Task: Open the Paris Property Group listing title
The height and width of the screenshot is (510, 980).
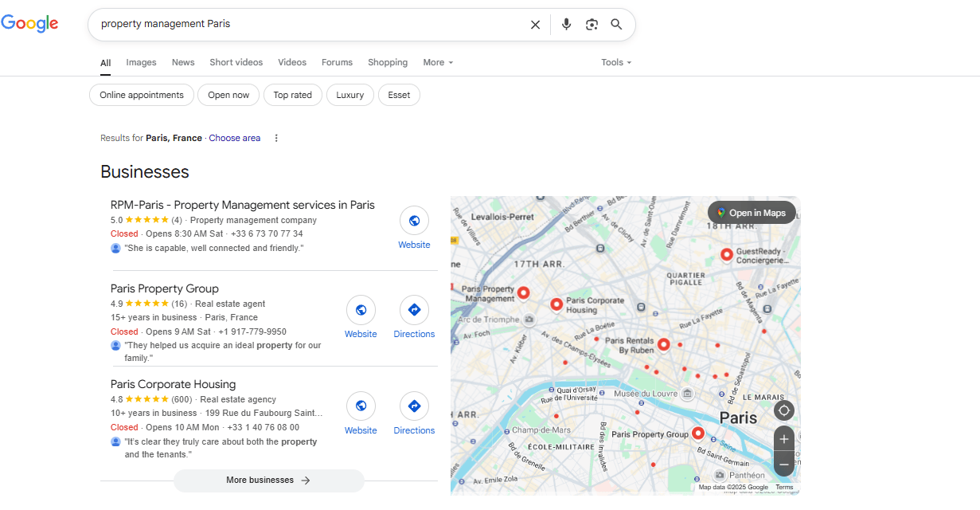Action: [x=165, y=288]
